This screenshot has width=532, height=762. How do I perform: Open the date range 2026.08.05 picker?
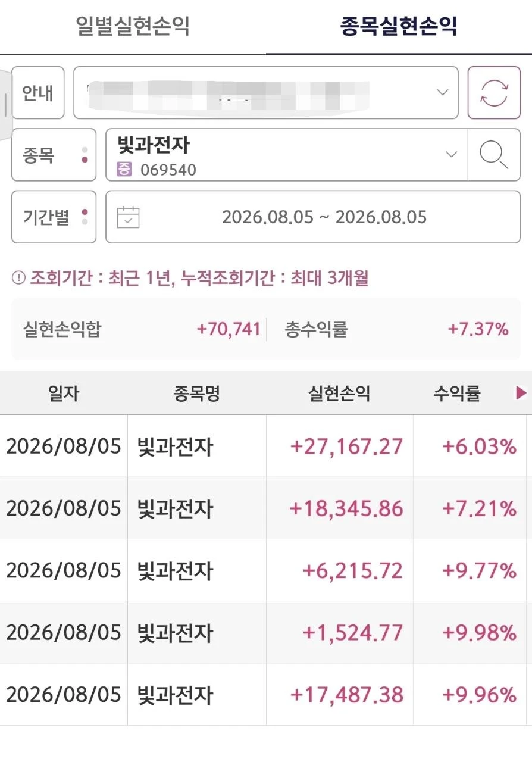[313, 217]
